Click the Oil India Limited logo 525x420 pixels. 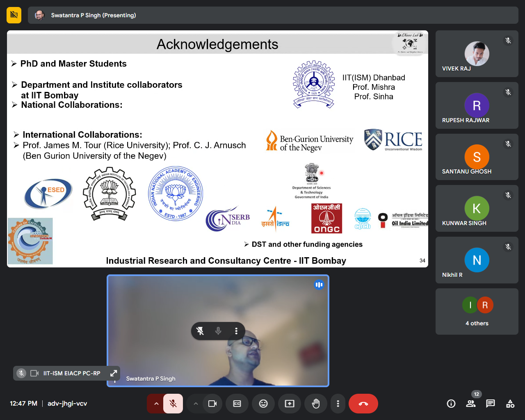(x=403, y=220)
